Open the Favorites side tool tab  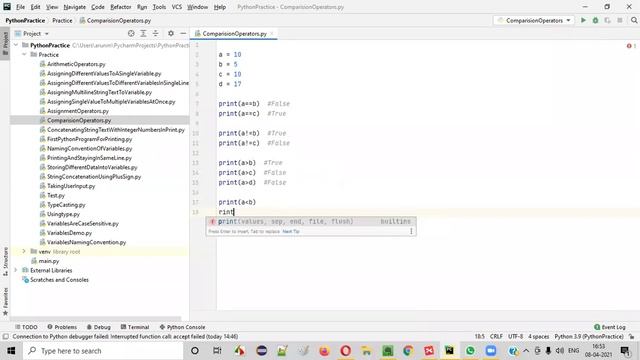coord(5,301)
